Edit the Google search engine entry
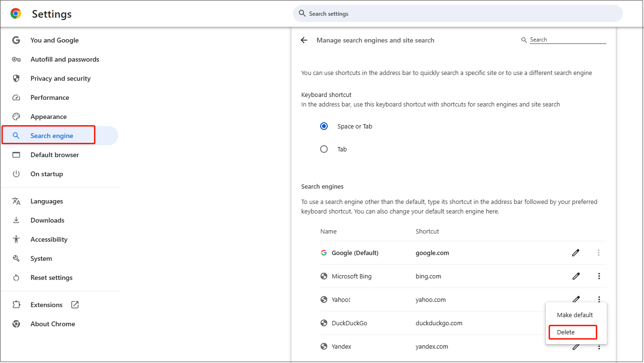The height and width of the screenshot is (363, 644). [x=576, y=253]
